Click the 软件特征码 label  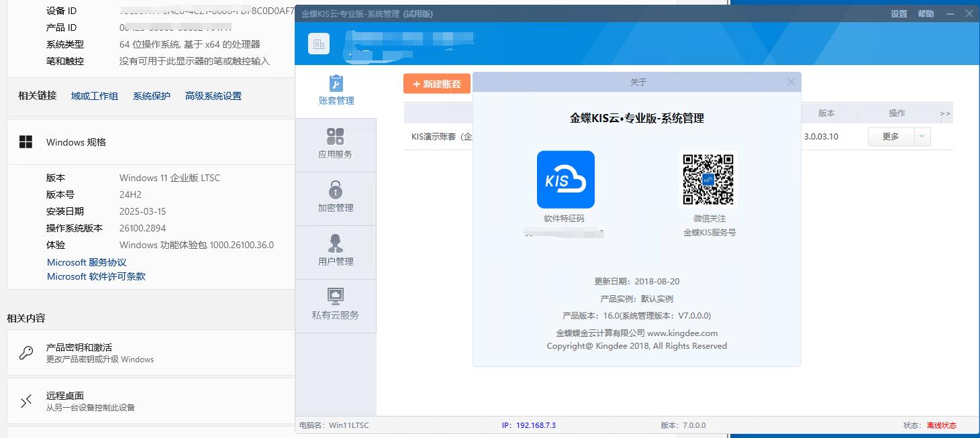tap(564, 219)
